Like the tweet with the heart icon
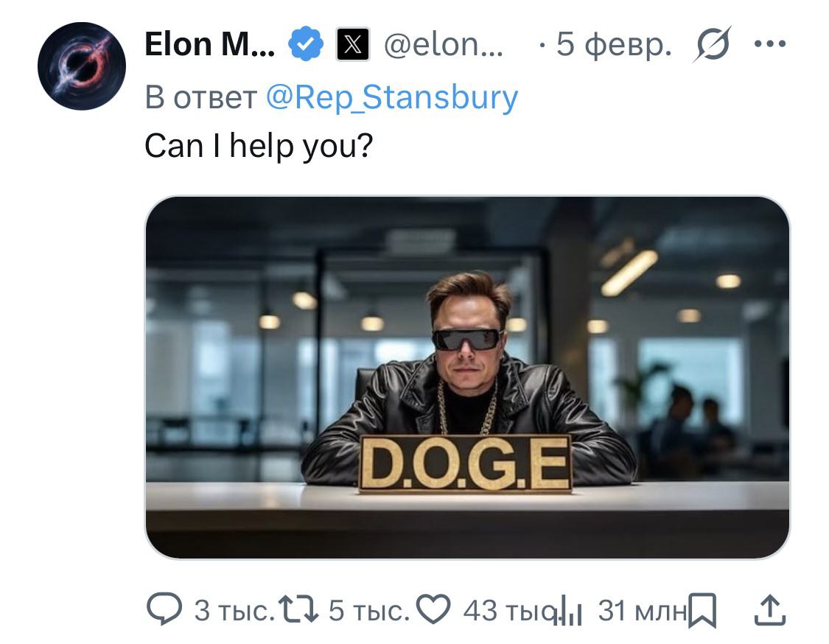 tap(433, 609)
